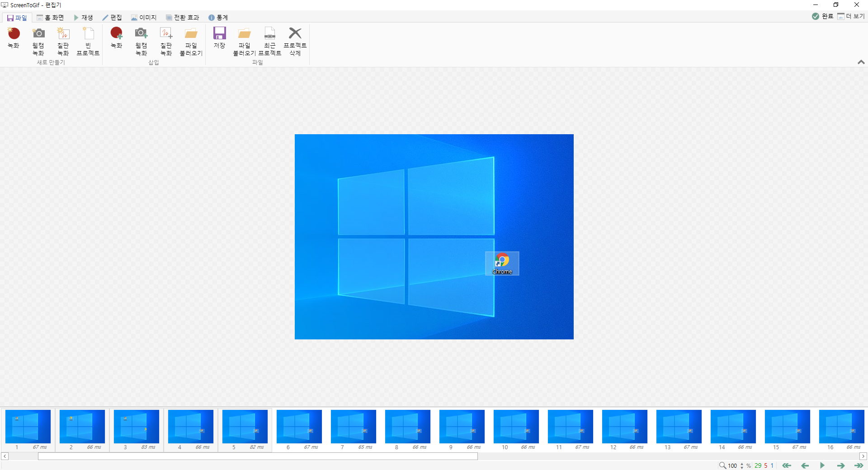This screenshot has width=868, height=470.
Task: Switch to the 전환 효과 tab
Action: [182, 18]
